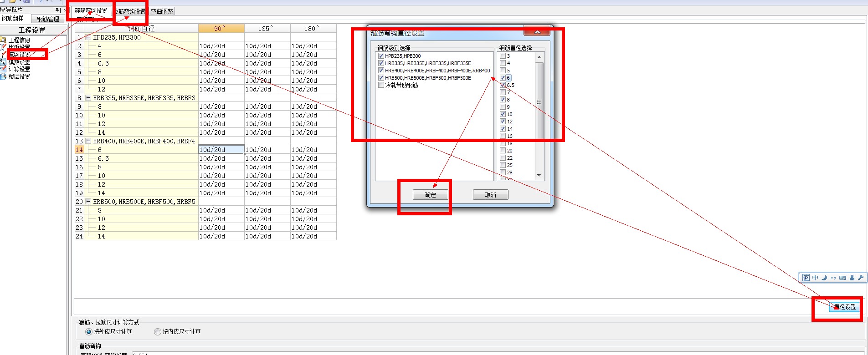Click the 135° column header
Image resolution: width=868 pixels, height=355 pixels.
[267, 28]
